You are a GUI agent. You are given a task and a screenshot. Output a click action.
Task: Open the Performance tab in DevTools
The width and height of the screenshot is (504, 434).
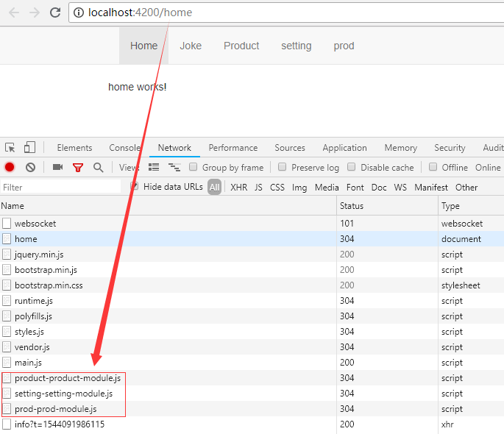point(233,148)
